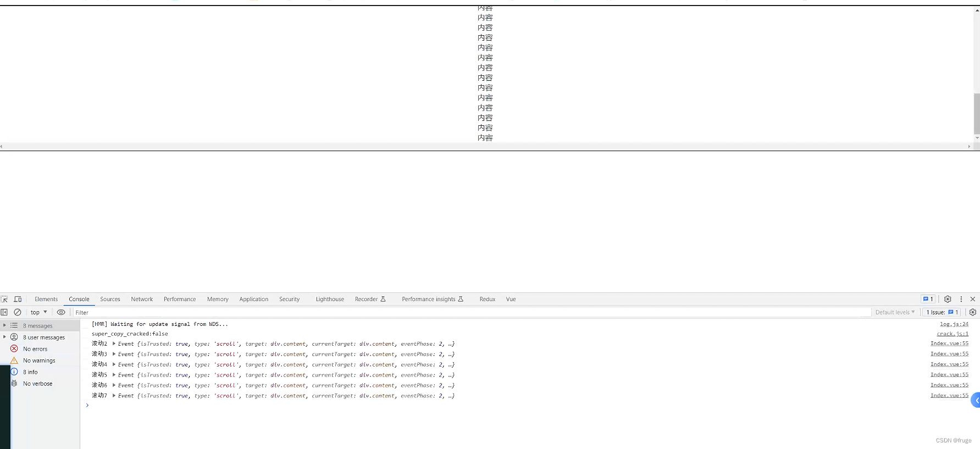Click the user messages person icon
980x449 pixels.
[14, 337]
